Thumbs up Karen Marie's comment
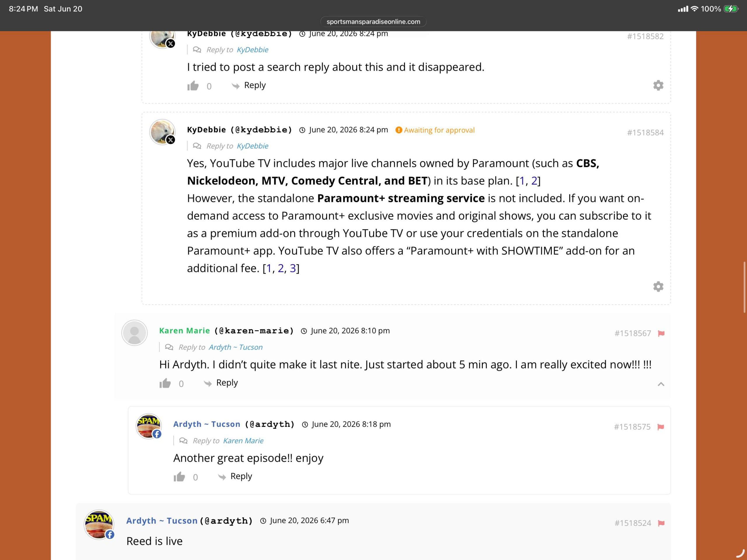 tap(165, 383)
